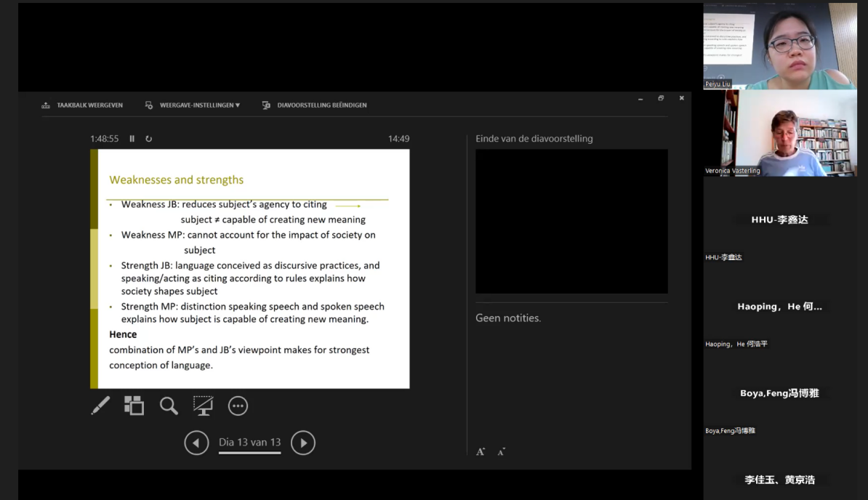This screenshot has width=868, height=500.
Task: Select HHU-李鑫达 participant tile
Action: pos(780,219)
